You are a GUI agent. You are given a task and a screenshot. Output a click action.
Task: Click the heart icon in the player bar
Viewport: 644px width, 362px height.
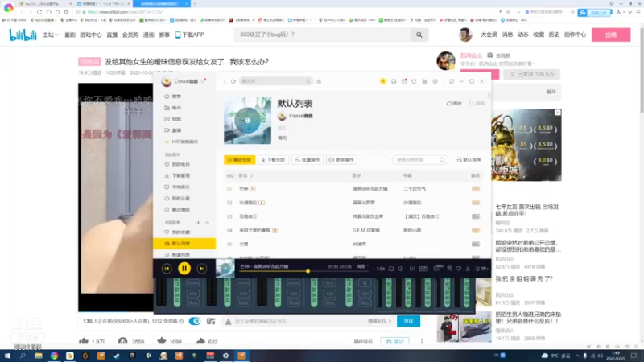pyautogui.click(x=458, y=269)
